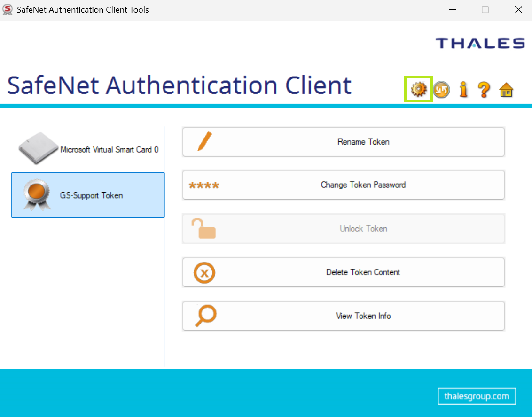This screenshot has width=532, height=417.
Task: Open Help question mark icon
Action: tap(484, 90)
